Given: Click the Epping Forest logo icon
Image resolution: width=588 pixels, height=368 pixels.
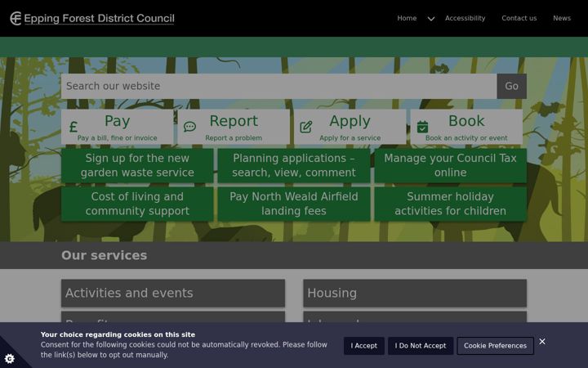Looking at the screenshot, I should 16,18.
